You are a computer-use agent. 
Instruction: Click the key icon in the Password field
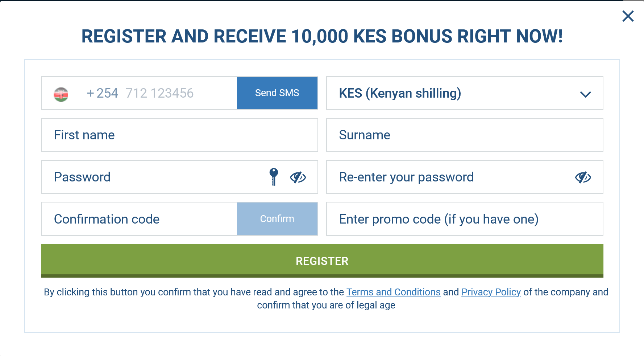point(274,177)
